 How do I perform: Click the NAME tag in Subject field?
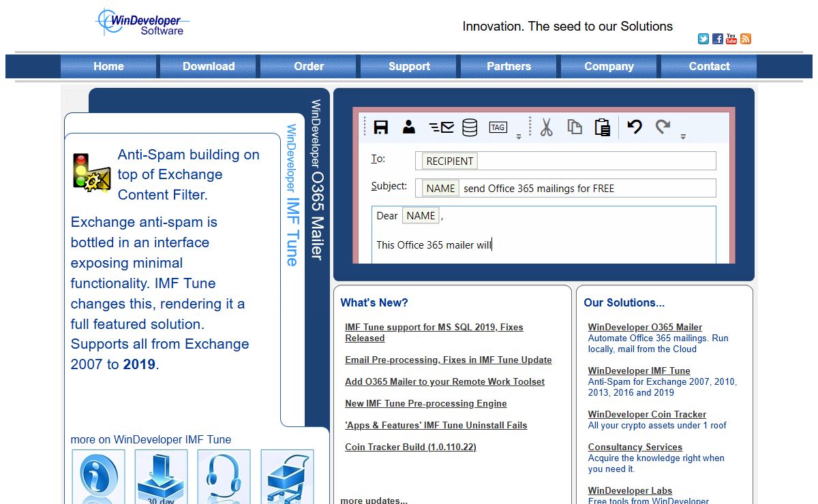441,189
